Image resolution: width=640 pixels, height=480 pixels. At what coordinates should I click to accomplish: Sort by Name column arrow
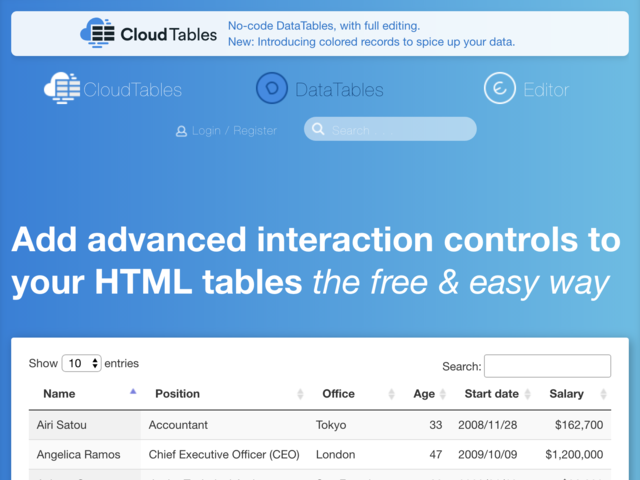pyautogui.click(x=133, y=392)
